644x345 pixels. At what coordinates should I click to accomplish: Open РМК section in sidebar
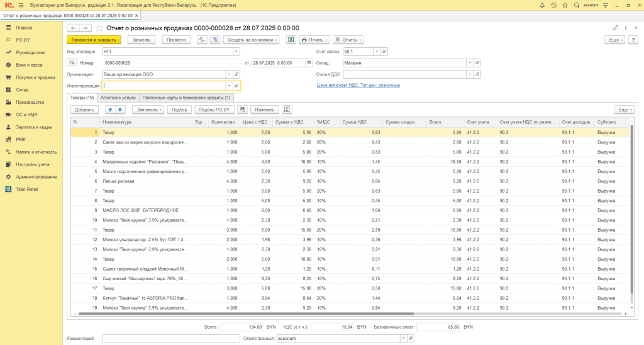21,139
